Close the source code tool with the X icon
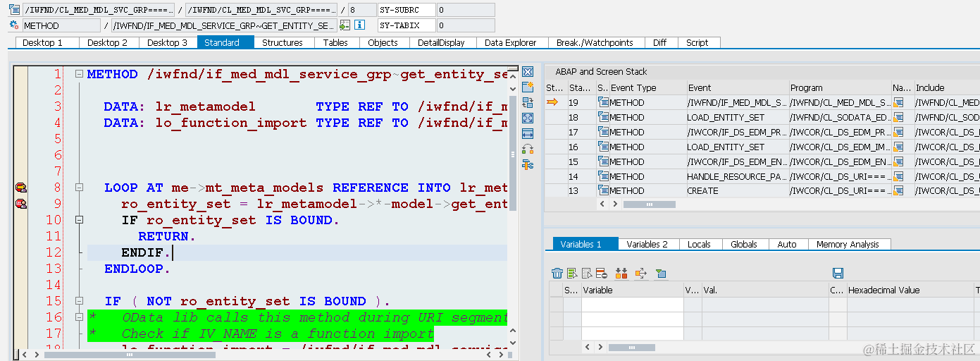 coord(528,72)
